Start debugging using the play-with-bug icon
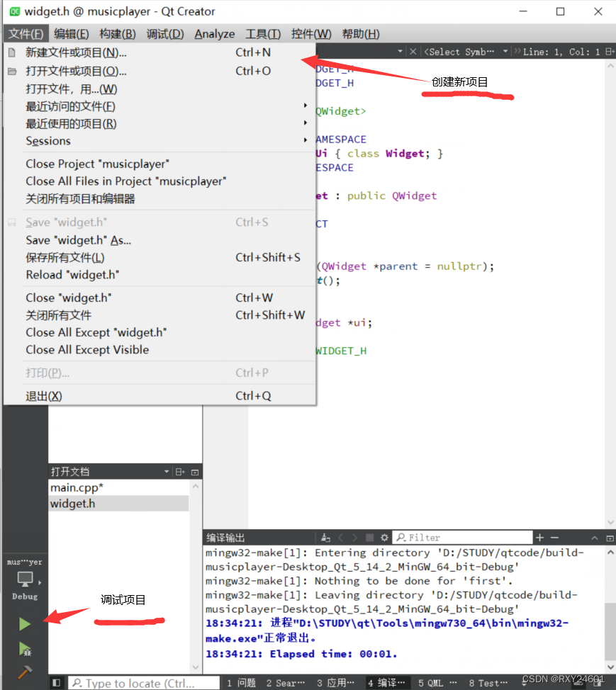The image size is (616, 690). tap(24, 648)
